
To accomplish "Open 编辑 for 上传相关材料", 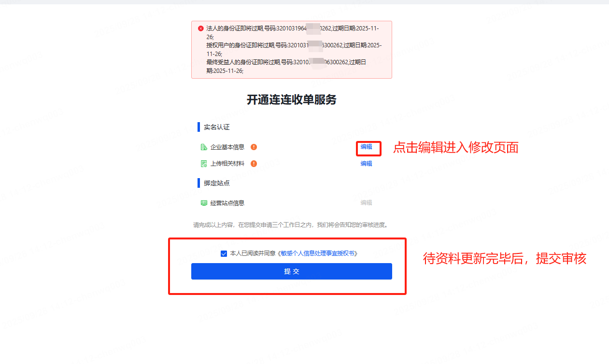I will pos(367,164).
